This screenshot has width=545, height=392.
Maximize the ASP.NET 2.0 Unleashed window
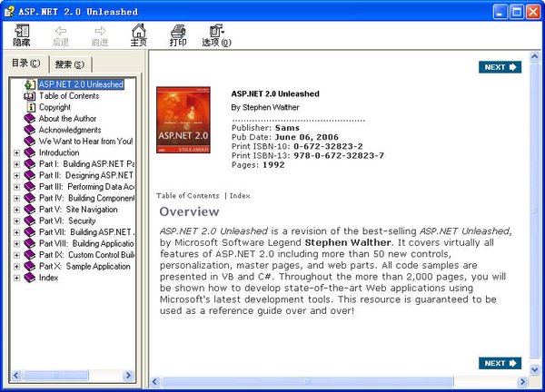(x=517, y=12)
